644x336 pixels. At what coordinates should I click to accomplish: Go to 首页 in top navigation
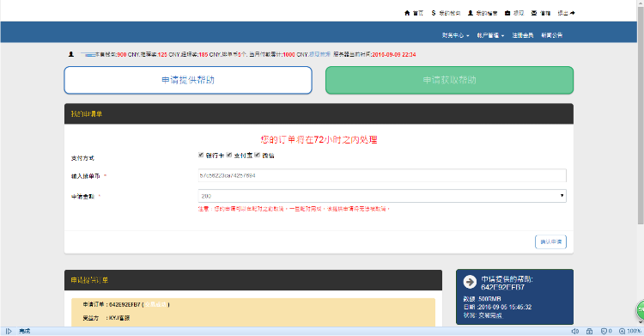(418, 13)
